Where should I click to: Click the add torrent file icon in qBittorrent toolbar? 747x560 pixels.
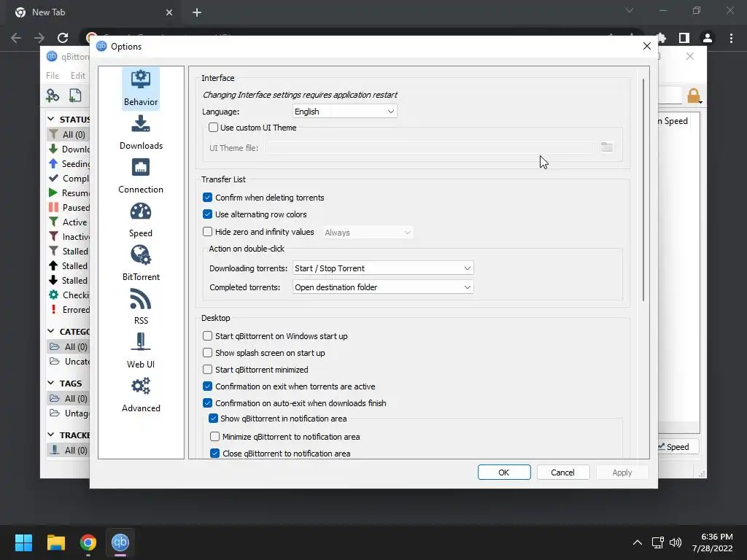pyautogui.click(x=75, y=96)
